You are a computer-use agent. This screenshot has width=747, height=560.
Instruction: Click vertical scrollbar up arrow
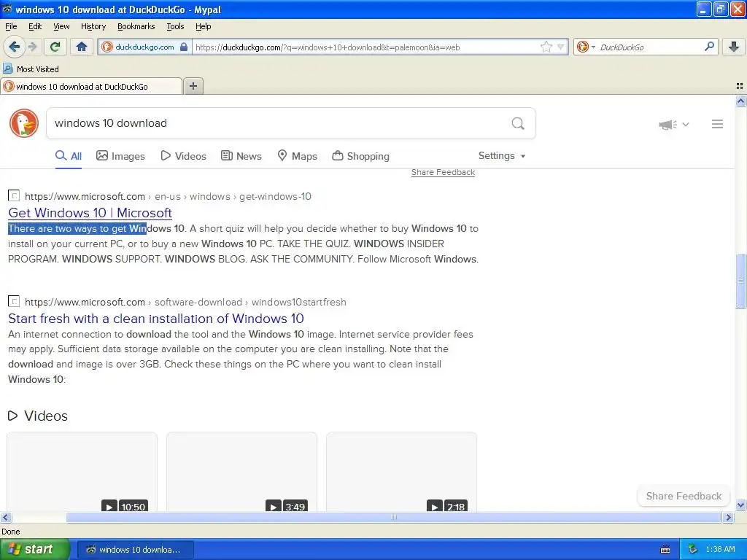point(740,101)
